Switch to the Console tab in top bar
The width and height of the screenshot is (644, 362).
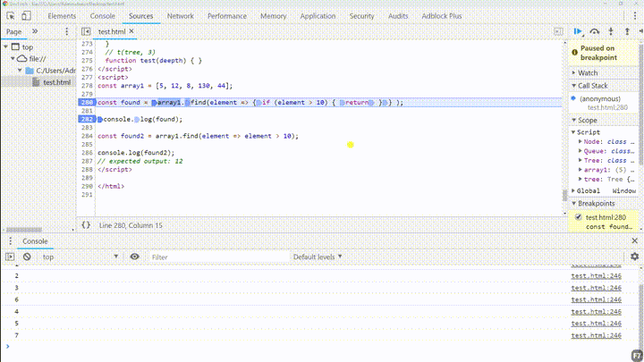point(102,16)
